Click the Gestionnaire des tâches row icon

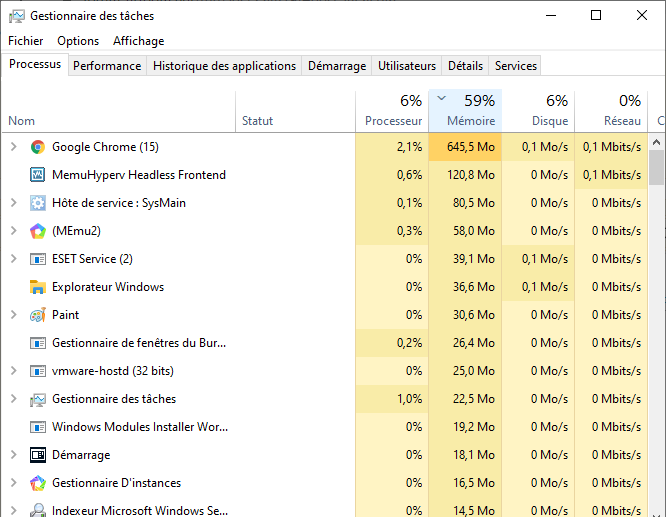tap(38, 399)
